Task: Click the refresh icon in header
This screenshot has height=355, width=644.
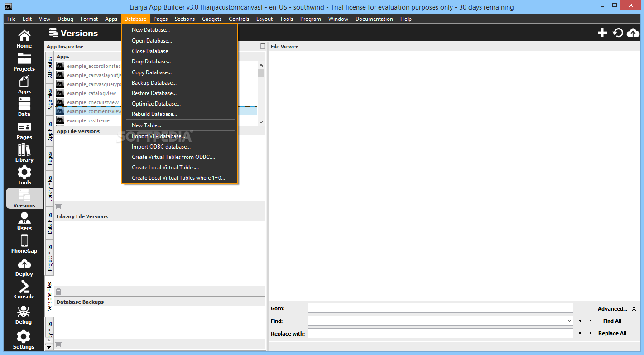Action: click(x=618, y=33)
